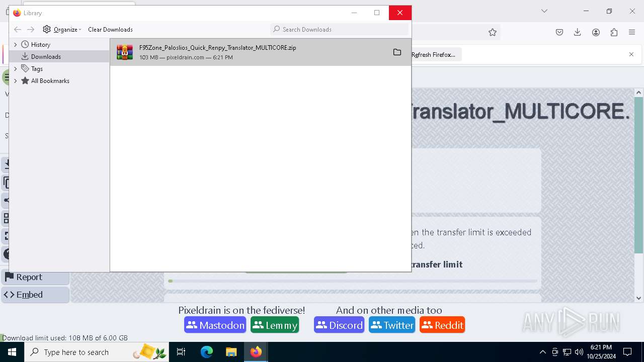The width and height of the screenshot is (644, 362).
Task: Select Downloads in Library sidebar
Action: (x=46, y=56)
